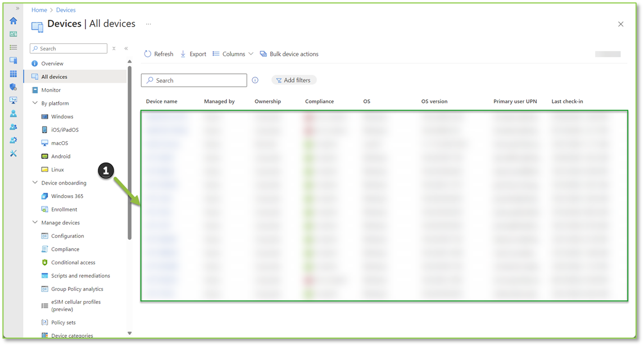Screen dimensions: 644x346
Task: Open Groups from the left rail
Action: click(x=13, y=127)
